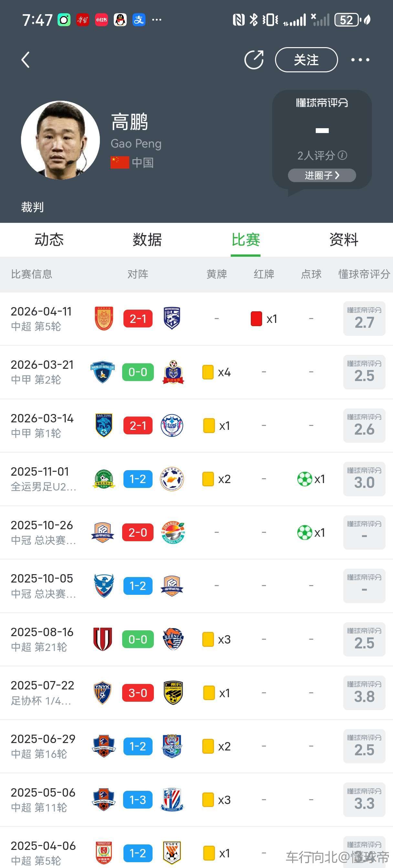Tap the 3.0 rating for 2025-11-01 match
Viewport: 393px width, 868px height.
point(364,479)
